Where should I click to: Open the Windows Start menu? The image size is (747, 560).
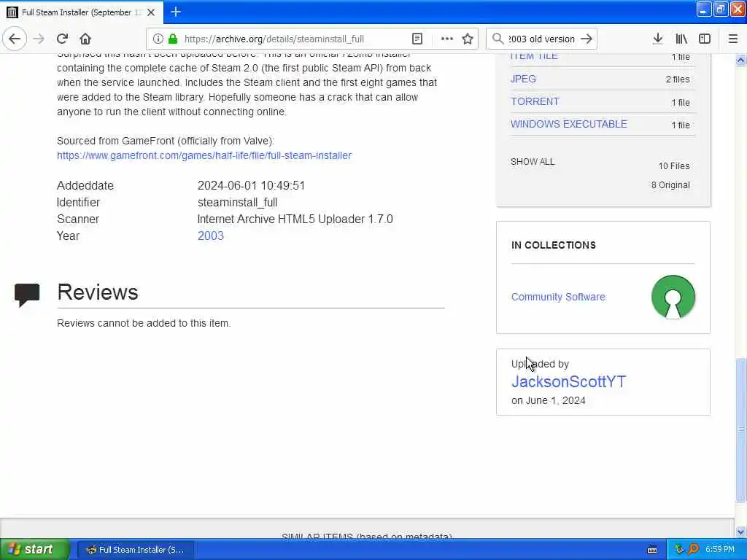(x=34, y=550)
